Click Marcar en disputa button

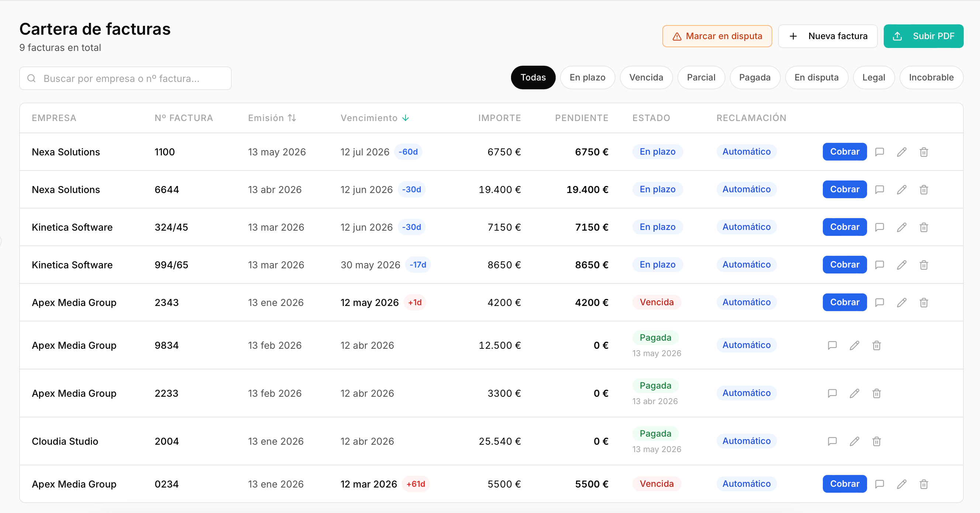point(717,36)
